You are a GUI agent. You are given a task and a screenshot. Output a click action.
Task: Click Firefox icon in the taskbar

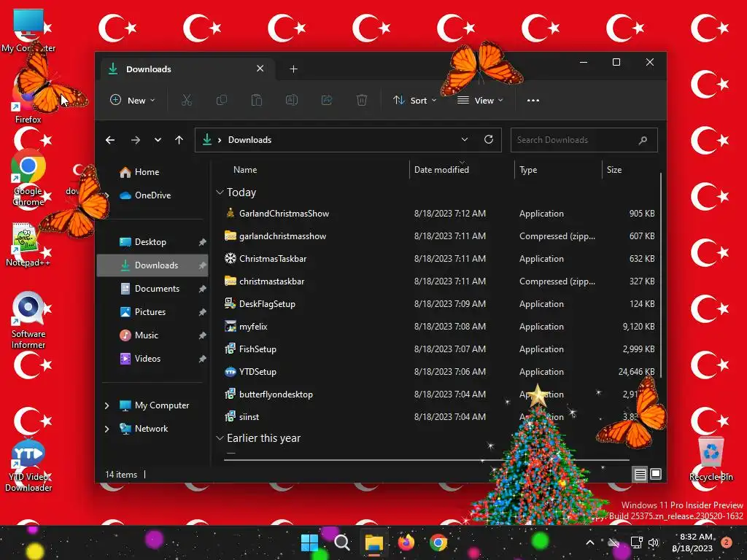406,542
